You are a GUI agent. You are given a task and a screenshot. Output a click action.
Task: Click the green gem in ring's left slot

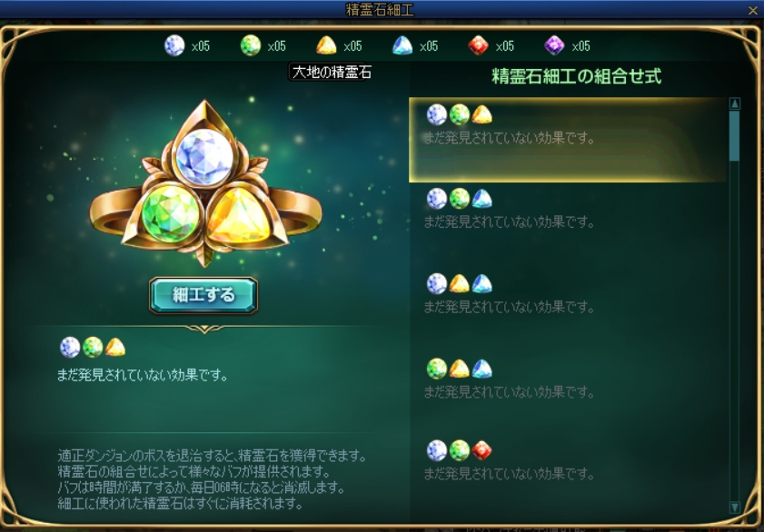[x=171, y=213]
